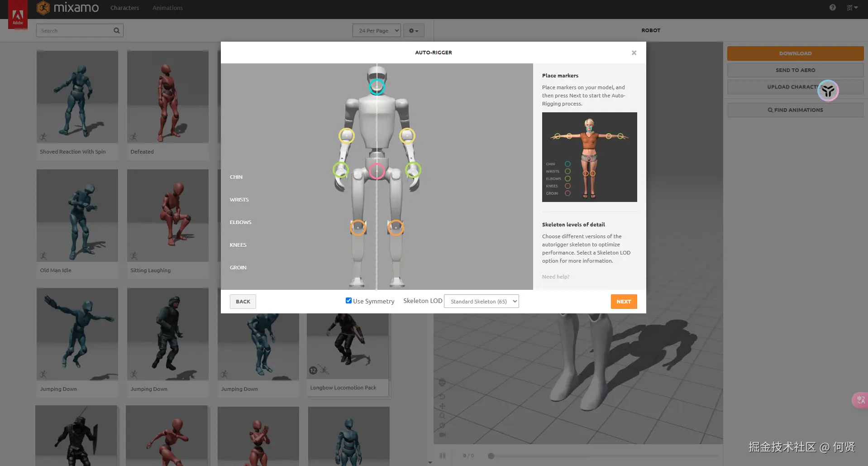Click the NEXT button
This screenshot has height=466, width=868.
tap(624, 302)
